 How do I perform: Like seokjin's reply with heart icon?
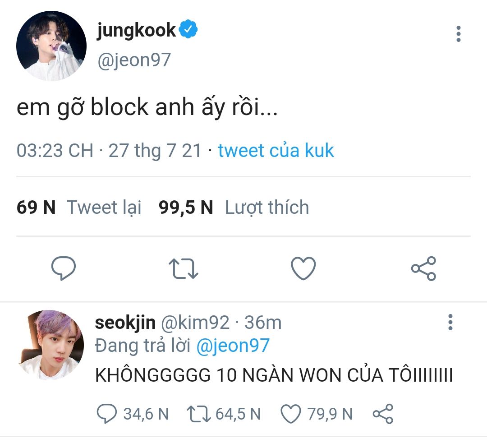click(291, 414)
